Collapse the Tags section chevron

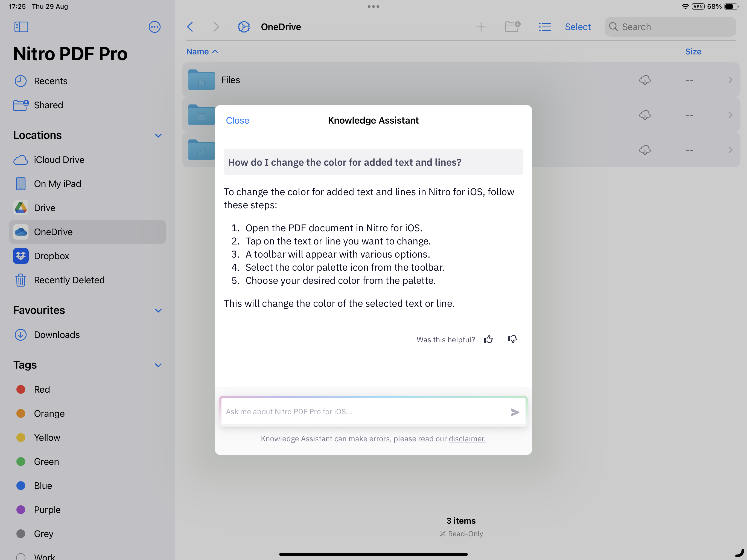point(158,365)
